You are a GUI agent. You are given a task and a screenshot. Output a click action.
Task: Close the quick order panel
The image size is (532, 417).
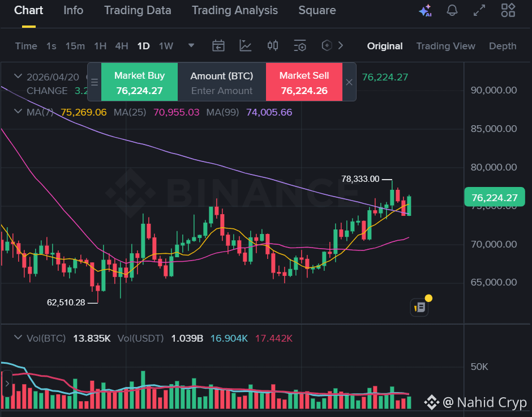(x=349, y=82)
